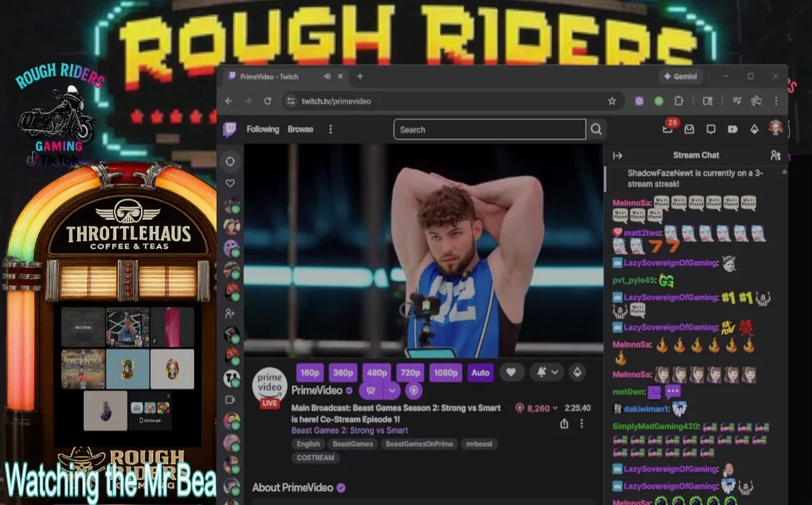Click the purple extension icon in Chrome toolbar
Screen dimensions: 812x505
click(x=639, y=101)
